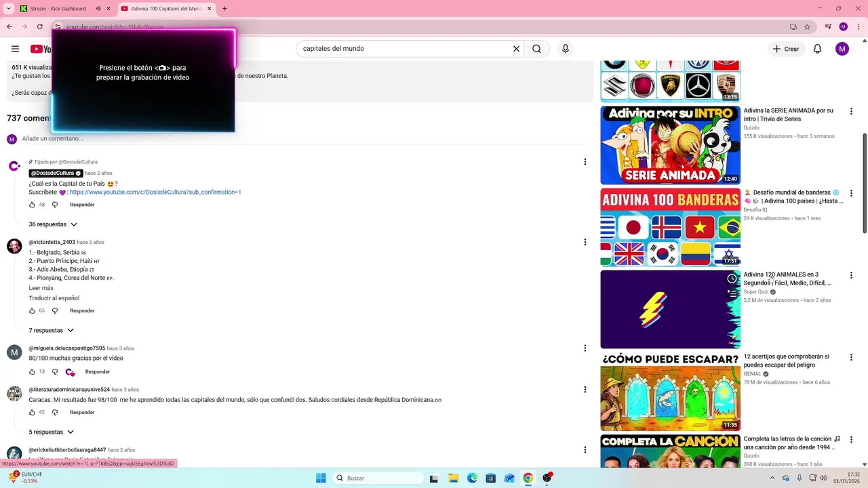
Task: Open the YouTube hamburger guide menu
Action: 15,49
